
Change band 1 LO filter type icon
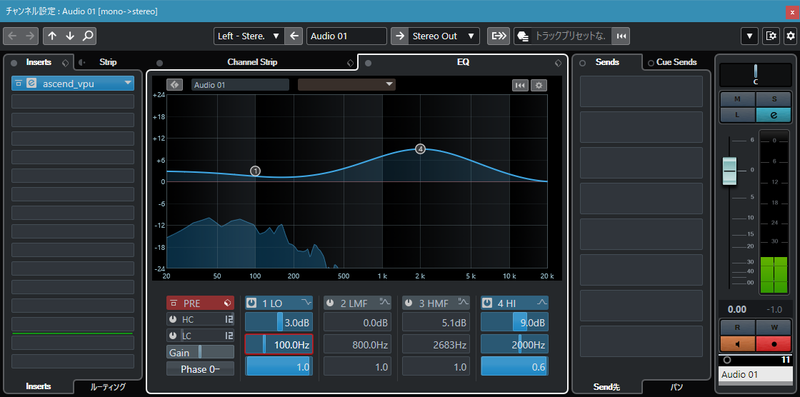[x=305, y=302]
